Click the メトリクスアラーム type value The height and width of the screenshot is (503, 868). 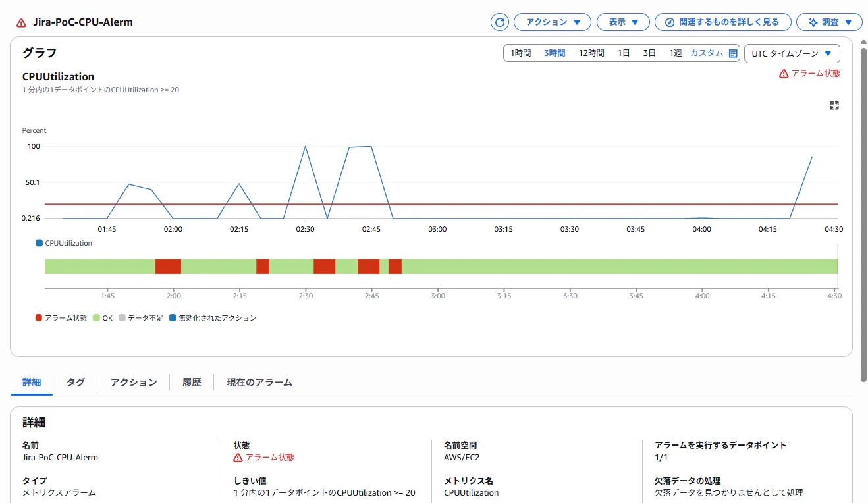click(59, 492)
